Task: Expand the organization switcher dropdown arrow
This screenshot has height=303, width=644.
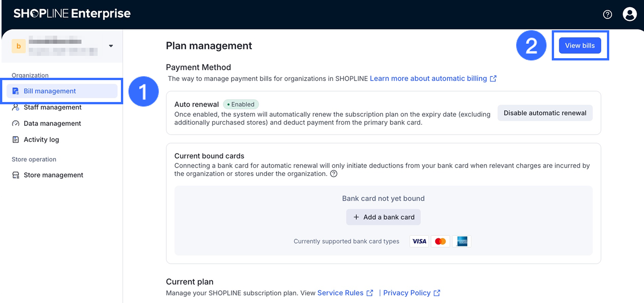Action: [111, 46]
